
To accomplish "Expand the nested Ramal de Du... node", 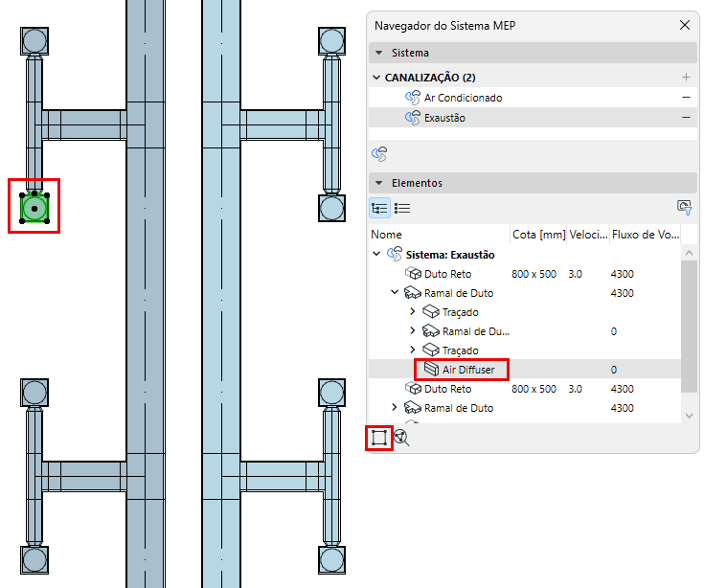I will click(412, 330).
